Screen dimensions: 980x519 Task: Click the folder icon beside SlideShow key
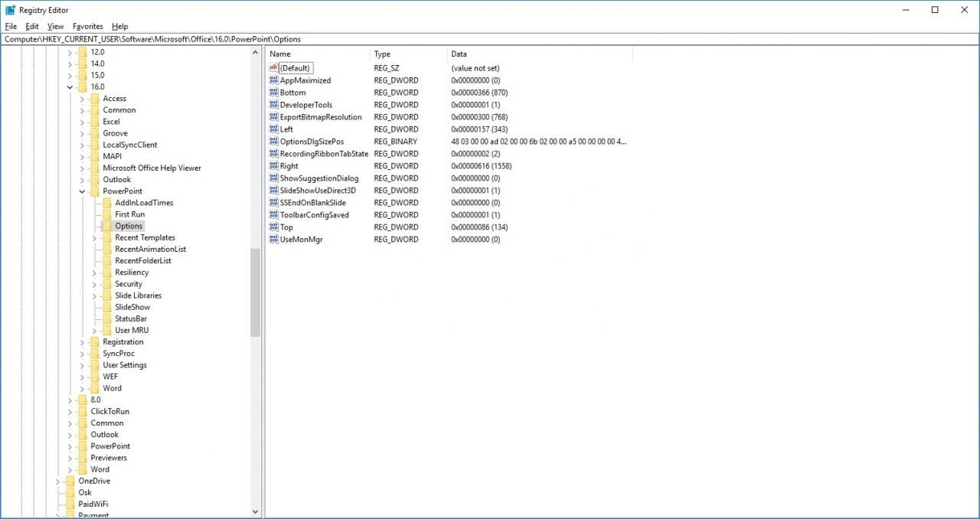pyautogui.click(x=106, y=307)
